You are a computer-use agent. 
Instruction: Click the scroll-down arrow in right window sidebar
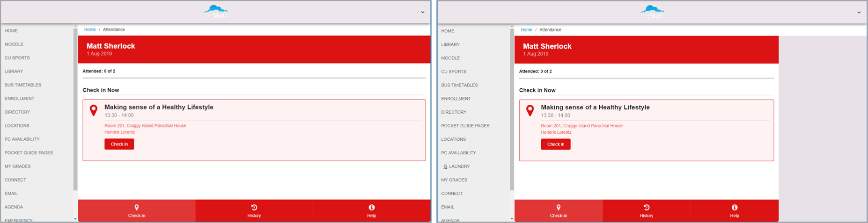pyautogui.click(x=512, y=219)
